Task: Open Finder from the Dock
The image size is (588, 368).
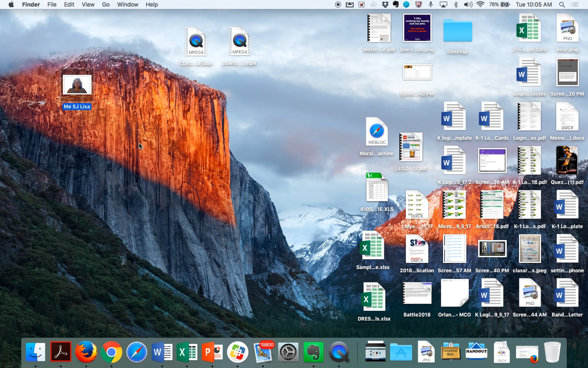Action: (35, 352)
